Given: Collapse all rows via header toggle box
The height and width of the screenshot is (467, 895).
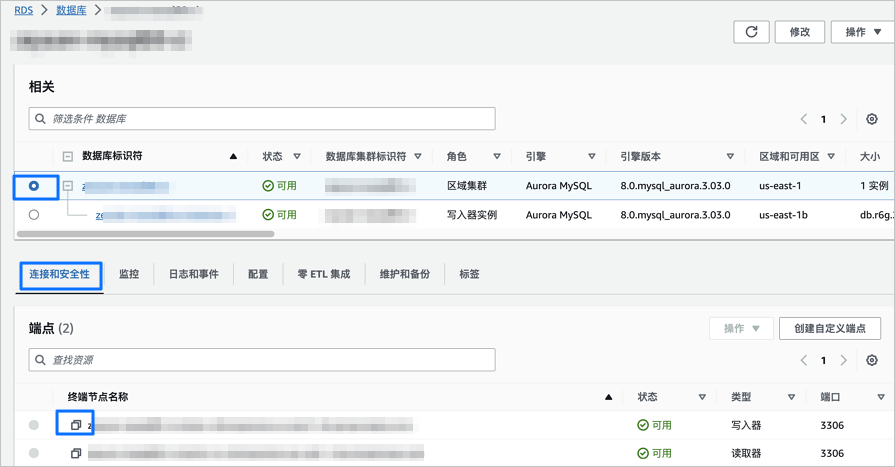Looking at the screenshot, I should (x=67, y=156).
